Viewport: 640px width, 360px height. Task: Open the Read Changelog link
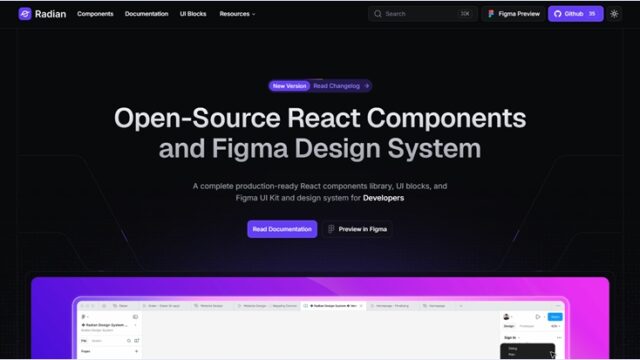tap(336, 86)
